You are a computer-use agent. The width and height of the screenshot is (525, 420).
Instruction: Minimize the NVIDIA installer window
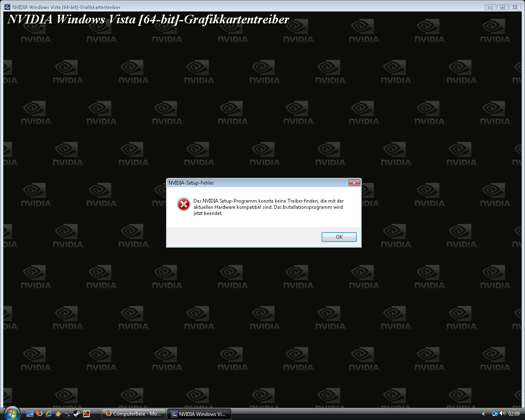(x=490, y=7)
